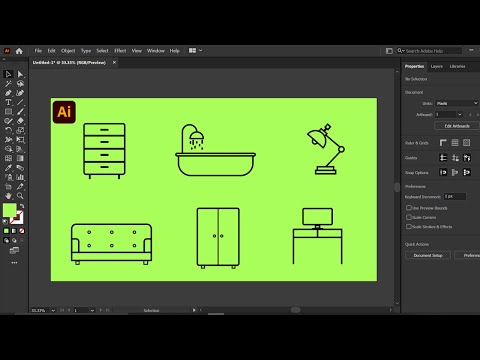480x360 pixels.
Task: Select the Curvature tool
Action: point(20,93)
